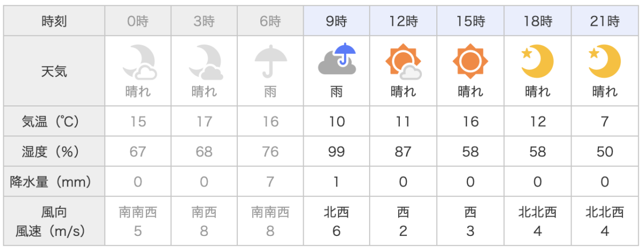Click the 7 precipitation value at 6時
The width and height of the screenshot is (644, 251).
coord(270,182)
